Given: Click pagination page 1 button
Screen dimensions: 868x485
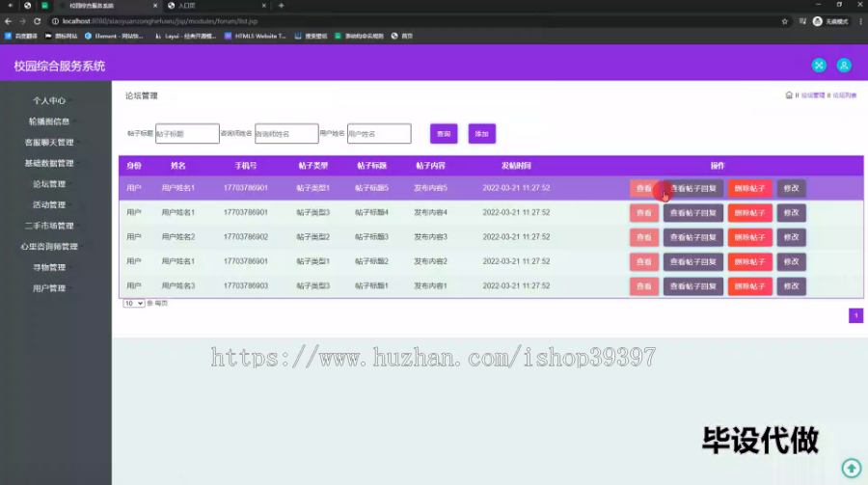Looking at the screenshot, I should tap(855, 315).
